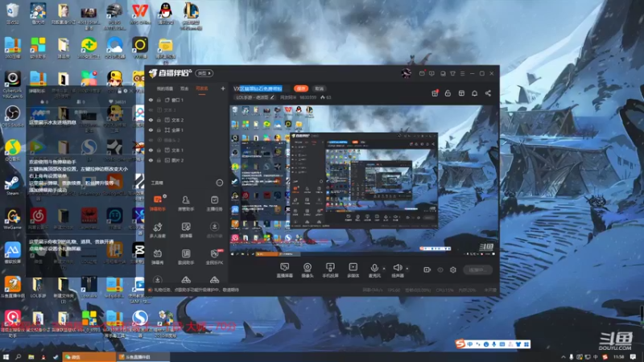Open stream settings gear in the streaming app
The image size is (644, 362).
[x=453, y=269]
